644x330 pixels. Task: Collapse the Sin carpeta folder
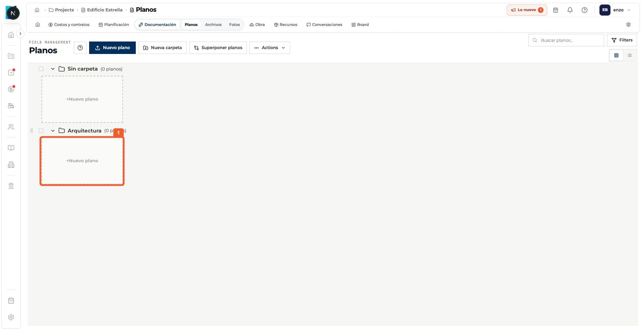(x=53, y=69)
